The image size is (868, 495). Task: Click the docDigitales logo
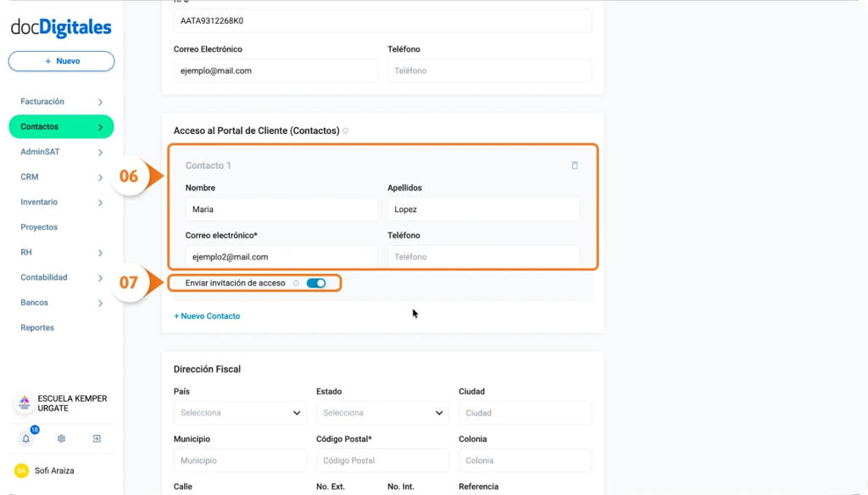61,28
